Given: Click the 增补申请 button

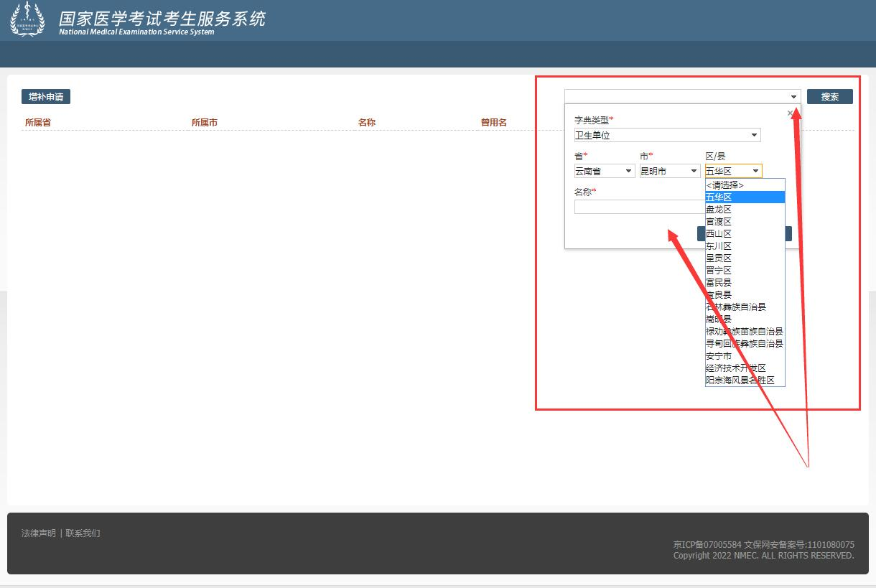Looking at the screenshot, I should [46, 97].
